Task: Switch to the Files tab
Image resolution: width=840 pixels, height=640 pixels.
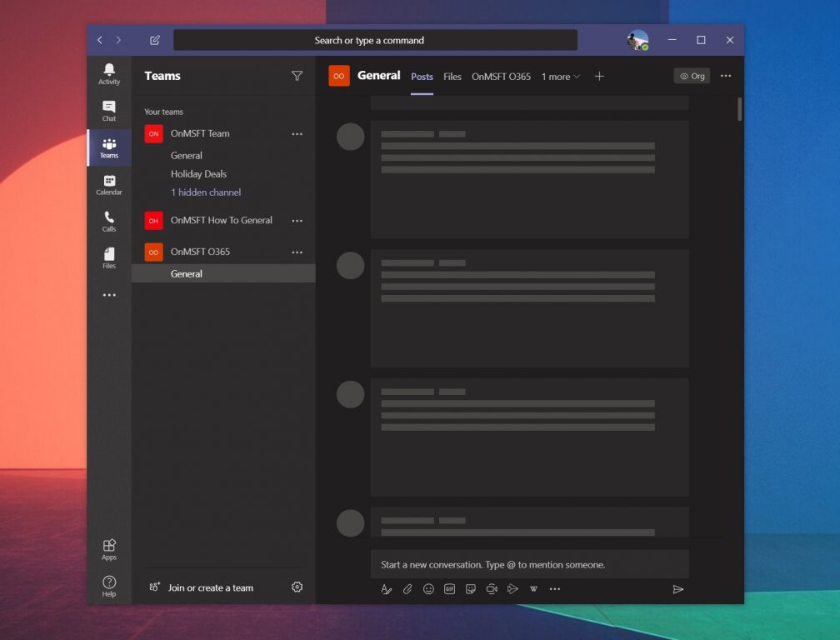Action: [x=452, y=77]
